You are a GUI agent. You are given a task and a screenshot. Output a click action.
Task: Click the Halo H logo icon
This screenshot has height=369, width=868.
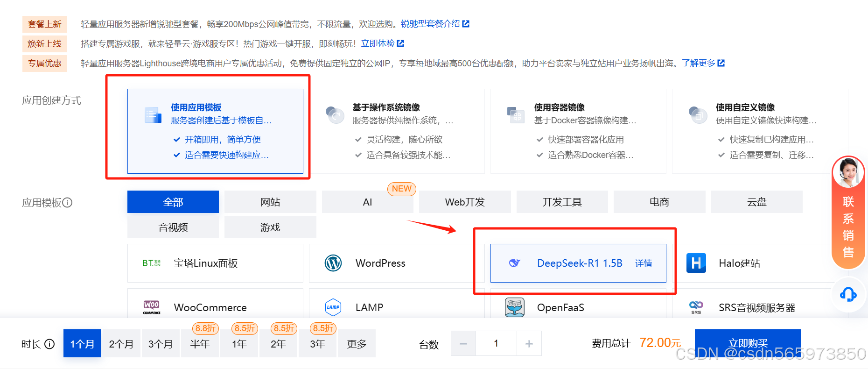696,263
